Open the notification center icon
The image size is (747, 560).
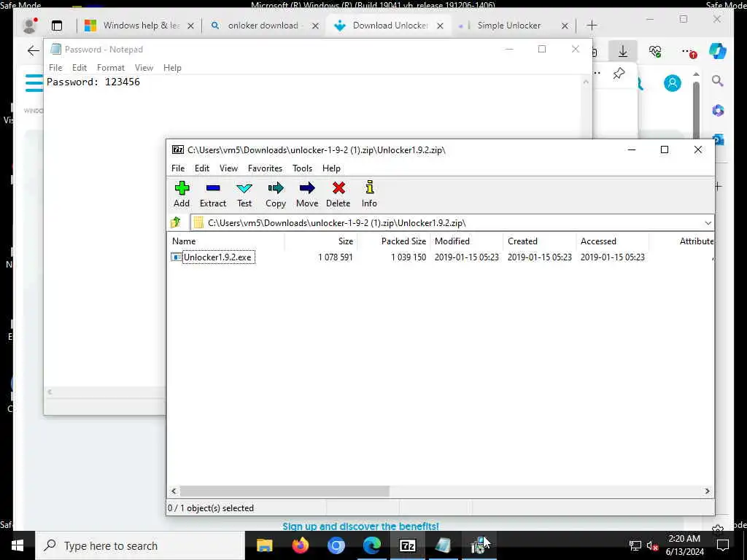click(723, 545)
